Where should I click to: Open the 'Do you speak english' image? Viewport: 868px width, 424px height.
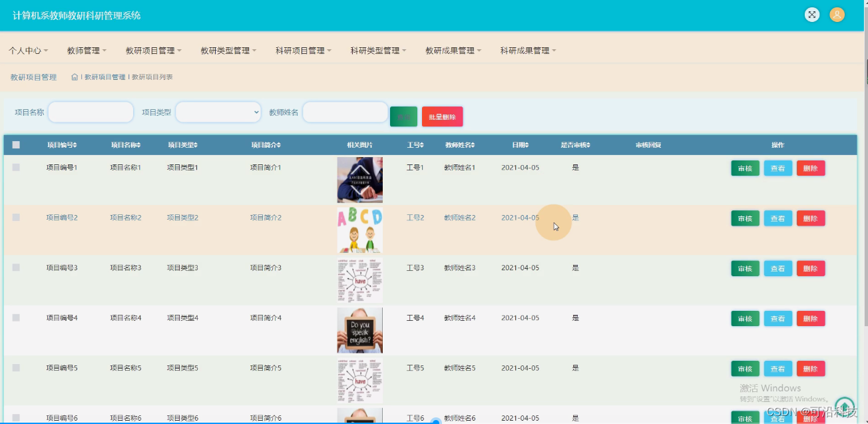tap(359, 330)
